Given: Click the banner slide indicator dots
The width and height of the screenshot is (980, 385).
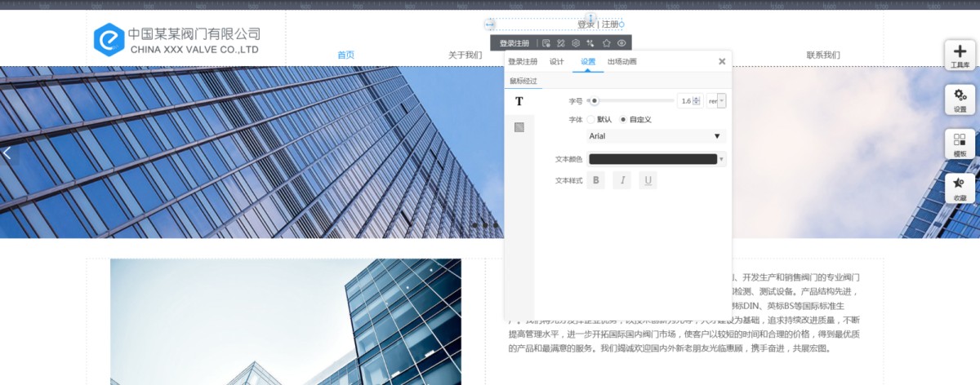Looking at the screenshot, I should click(484, 224).
